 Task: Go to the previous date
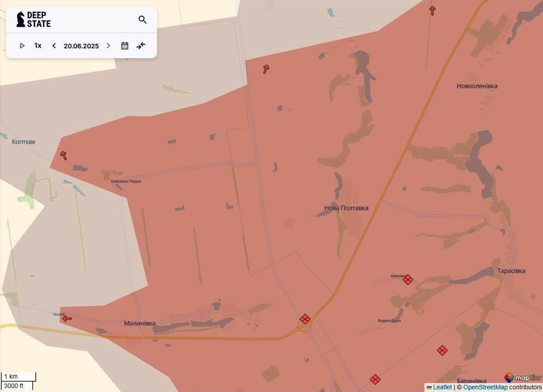tap(54, 46)
